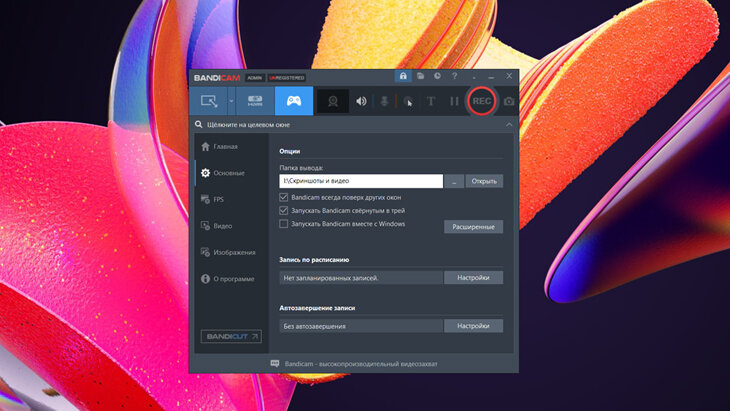Toggle the microphone icon in toolbar
Image resolution: width=730 pixels, height=411 pixels.
click(384, 101)
